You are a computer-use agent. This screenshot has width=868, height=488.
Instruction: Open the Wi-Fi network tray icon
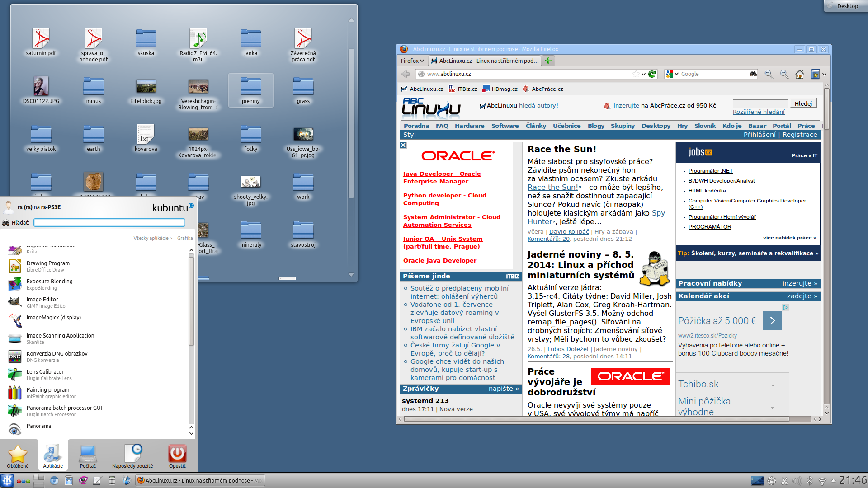click(x=822, y=481)
